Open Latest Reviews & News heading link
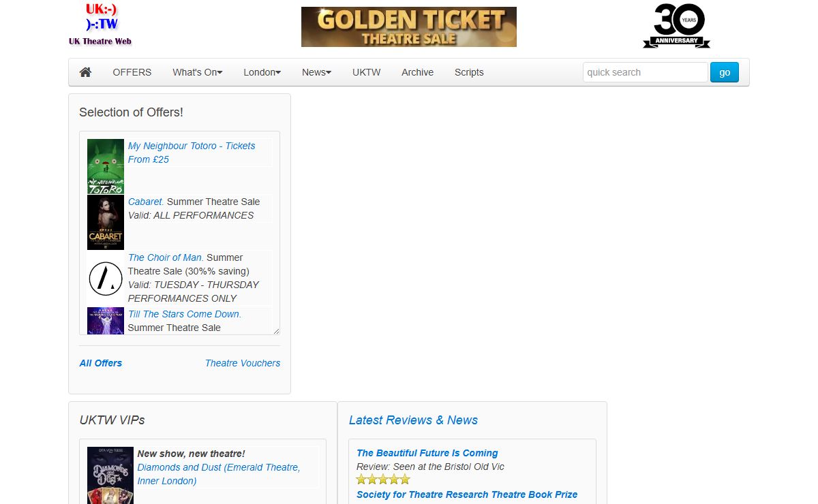The height and width of the screenshot is (504, 818). click(x=413, y=420)
